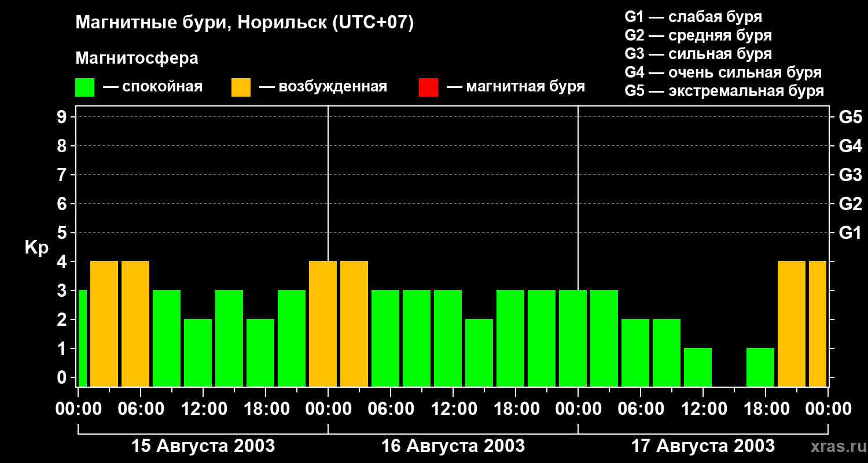
Task: Select the '15 Августа 2003' date label
Action: pyautogui.click(x=203, y=446)
